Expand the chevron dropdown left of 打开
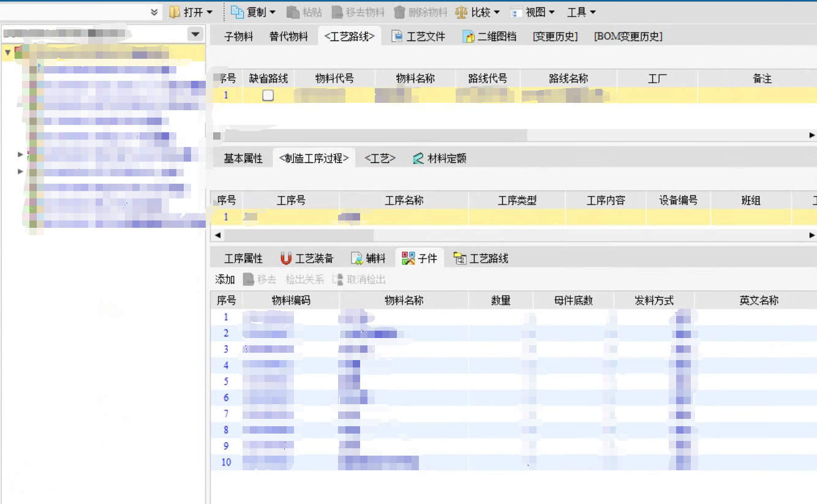817x504 pixels. tap(154, 12)
